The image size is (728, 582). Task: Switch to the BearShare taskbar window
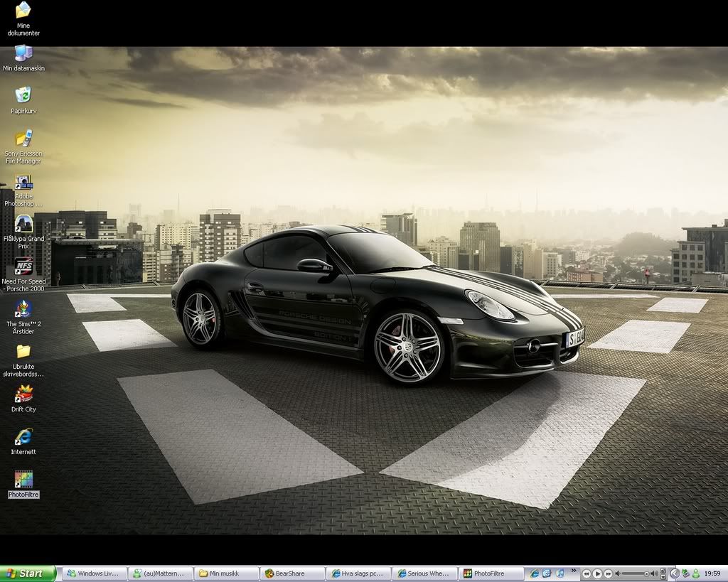point(291,573)
